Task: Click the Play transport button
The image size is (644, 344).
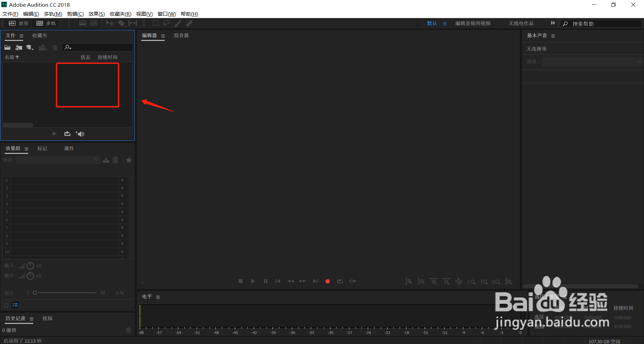Action: 253,281
